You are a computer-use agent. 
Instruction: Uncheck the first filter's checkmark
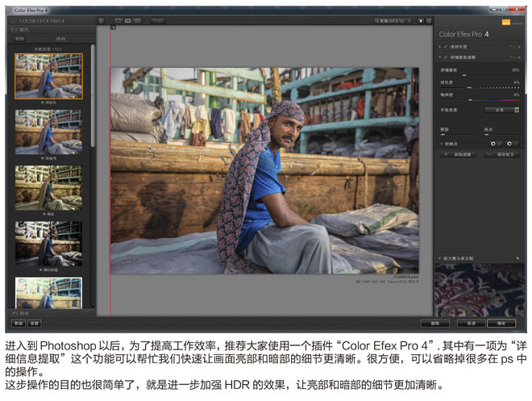[446, 47]
